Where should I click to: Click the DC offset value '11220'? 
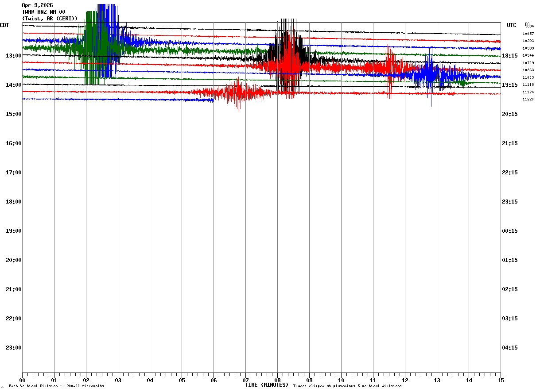pyautogui.click(x=528, y=99)
